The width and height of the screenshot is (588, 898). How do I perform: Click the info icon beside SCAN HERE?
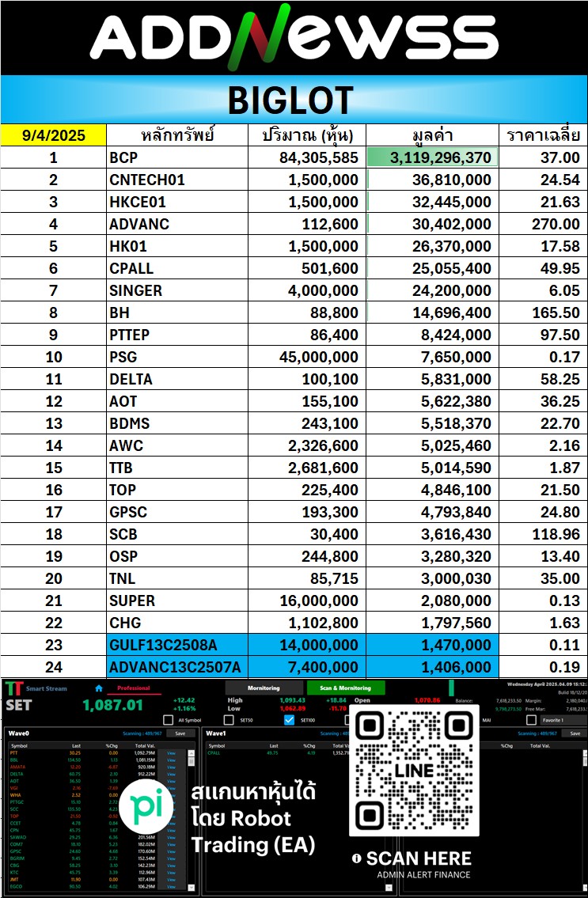(356, 858)
